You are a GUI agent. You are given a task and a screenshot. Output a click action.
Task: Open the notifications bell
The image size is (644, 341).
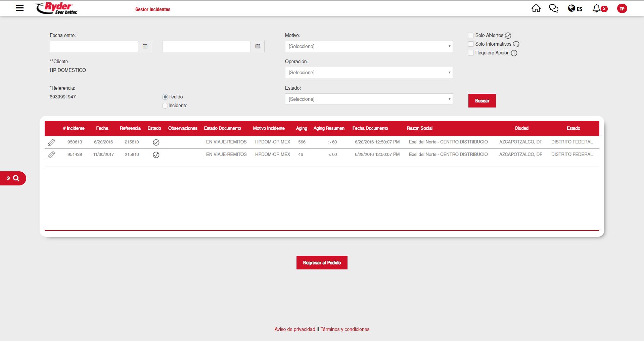[597, 9]
